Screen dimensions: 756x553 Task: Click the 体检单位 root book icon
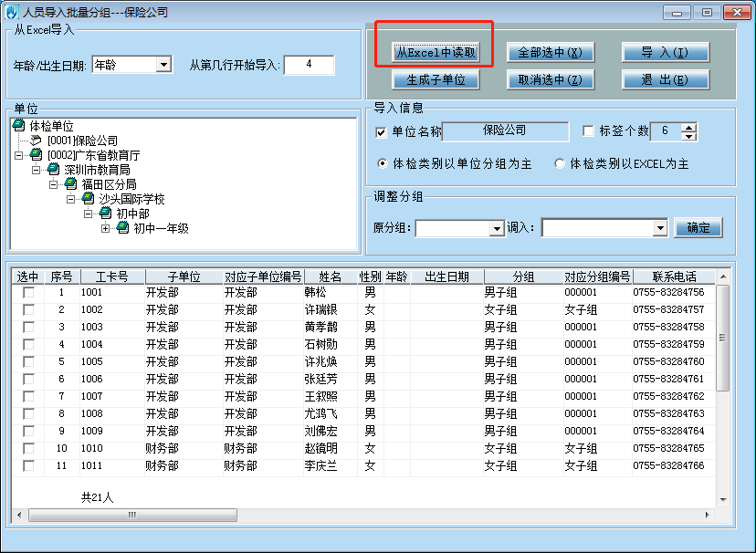19,126
